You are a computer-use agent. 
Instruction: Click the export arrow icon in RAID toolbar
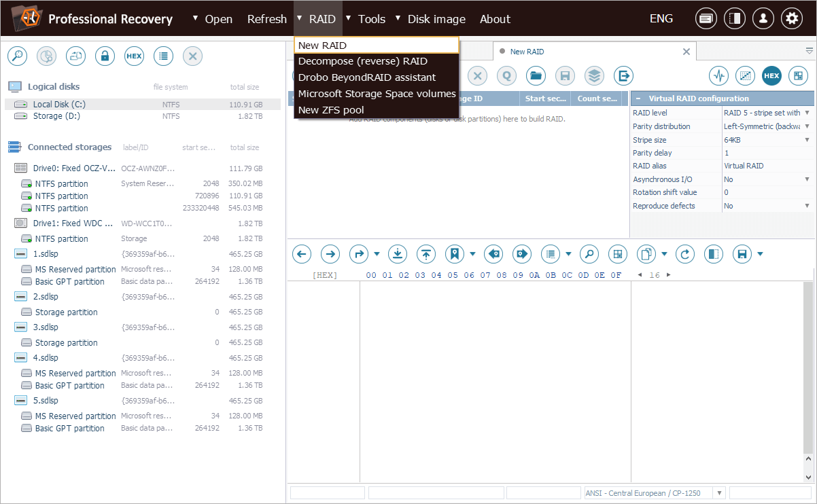(623, 75)
